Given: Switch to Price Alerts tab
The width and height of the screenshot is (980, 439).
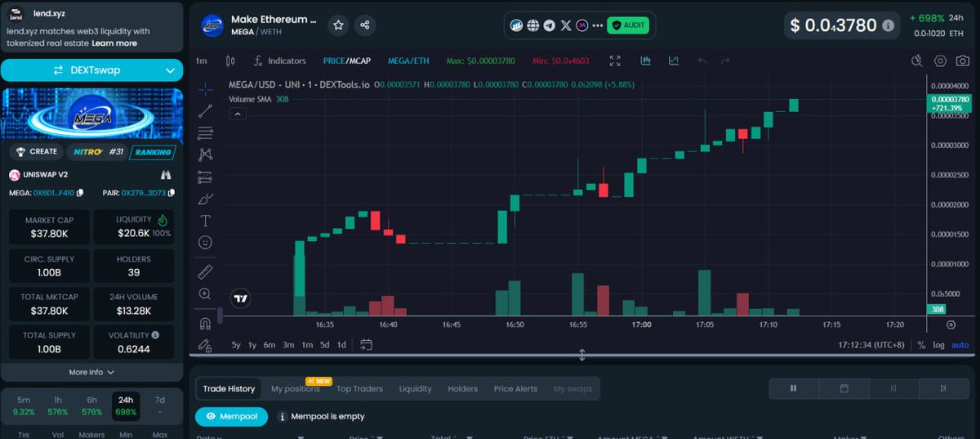Looking at the screenshot, I should click(515, 389).
